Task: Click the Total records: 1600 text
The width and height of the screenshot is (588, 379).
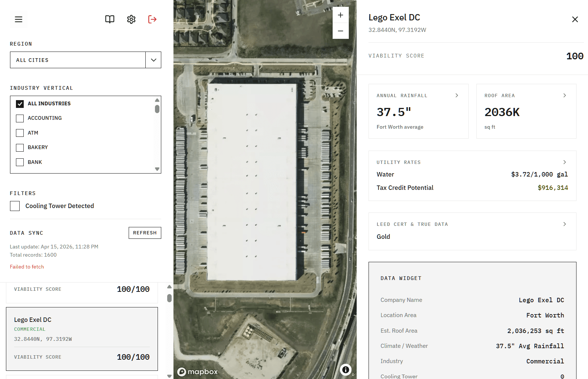Action: (33, 255)
